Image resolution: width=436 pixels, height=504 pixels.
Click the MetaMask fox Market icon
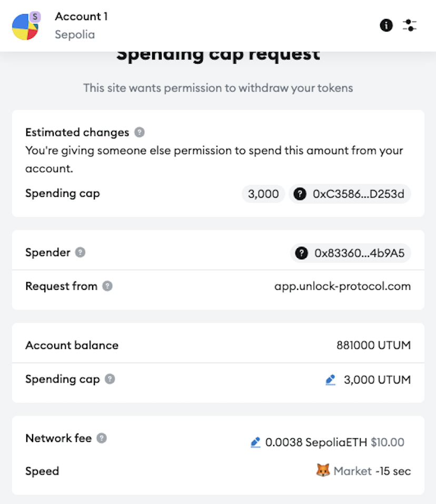tap(322, 471)
